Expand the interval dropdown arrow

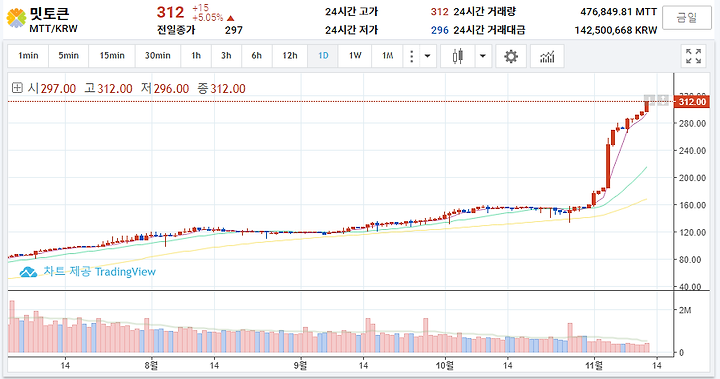coord(428,56)
